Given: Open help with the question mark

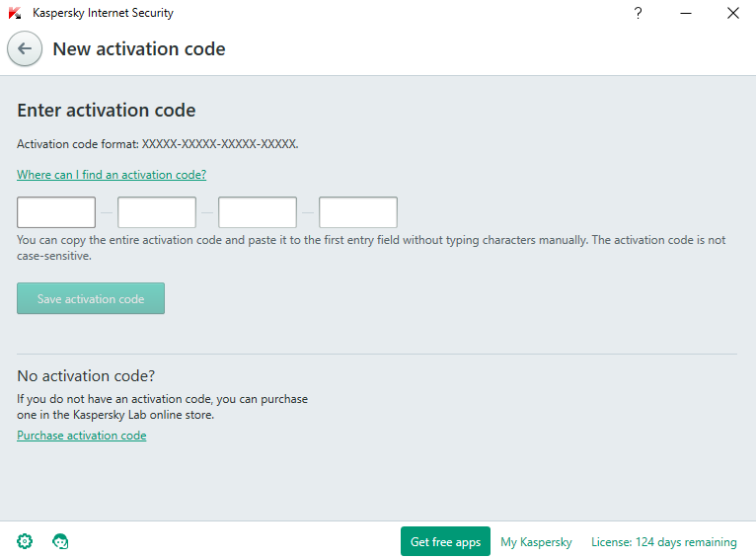Looking at the screenshot, I should click(x=638, y=13).
